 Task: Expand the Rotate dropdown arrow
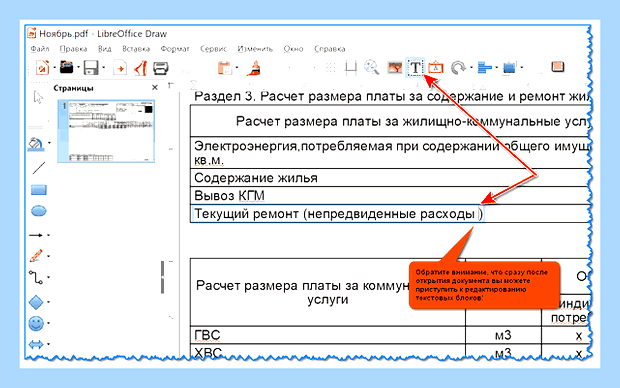pos(471,68)
